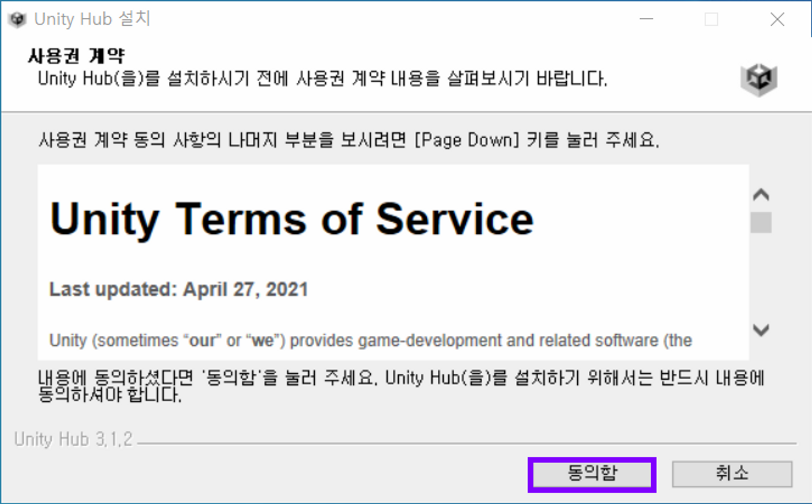
Task: Click the [Page Down] instruction line
Action: point(349,140)
